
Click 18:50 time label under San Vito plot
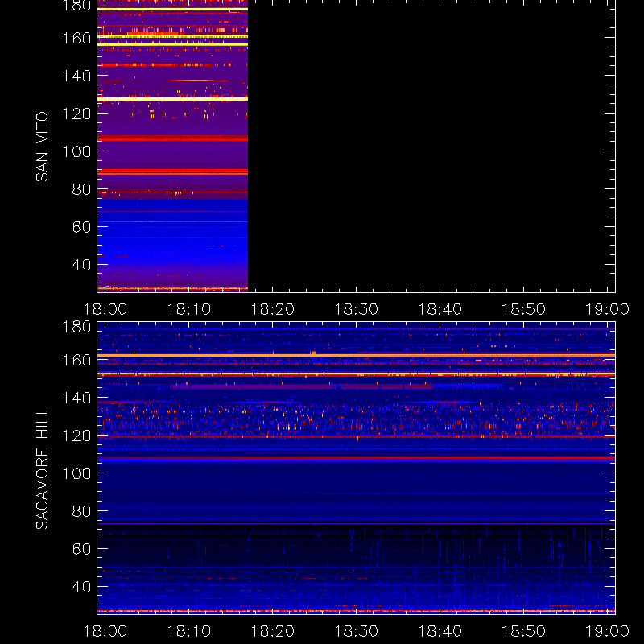point(524,309)
